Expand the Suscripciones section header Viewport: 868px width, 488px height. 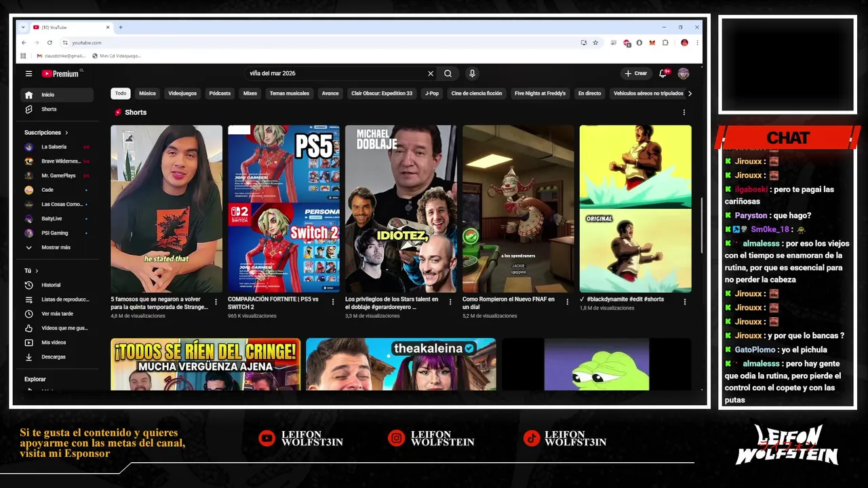(46, 133)
